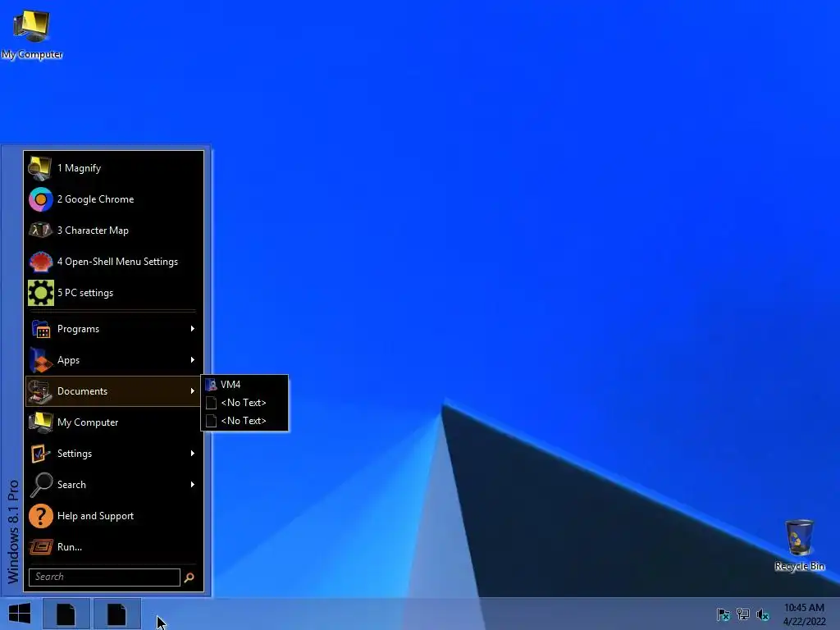The height and width of the screenshot is (630, 840).
Task: Open the Recycle Bin desktop icon
Action: pos(799,537)
